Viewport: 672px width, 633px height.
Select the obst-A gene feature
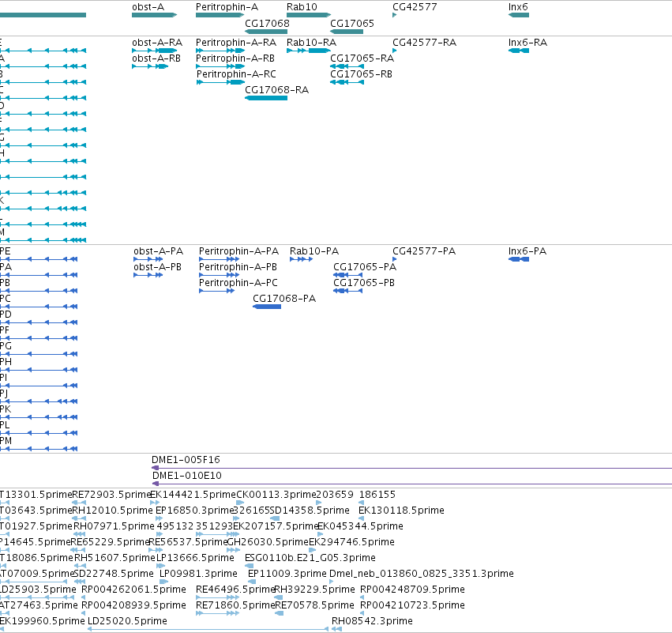click(154, 15)
